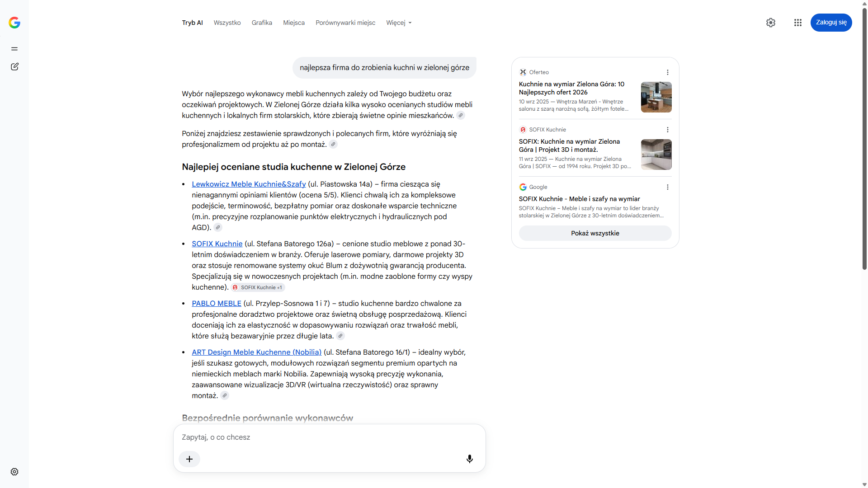Open the SOFIX Kuchnie link in list

(217, 244)
